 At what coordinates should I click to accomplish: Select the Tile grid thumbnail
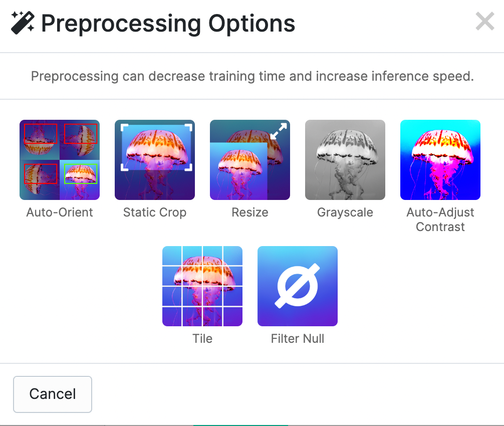[x=202, y=286]
